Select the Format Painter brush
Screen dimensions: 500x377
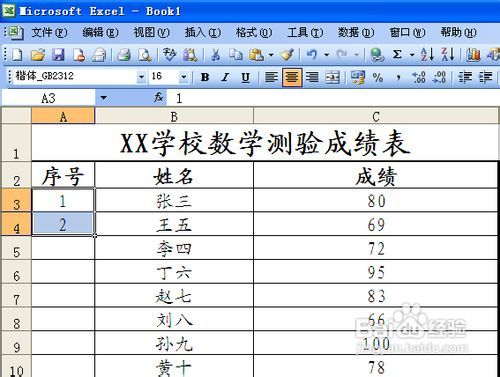pos(287,55)
